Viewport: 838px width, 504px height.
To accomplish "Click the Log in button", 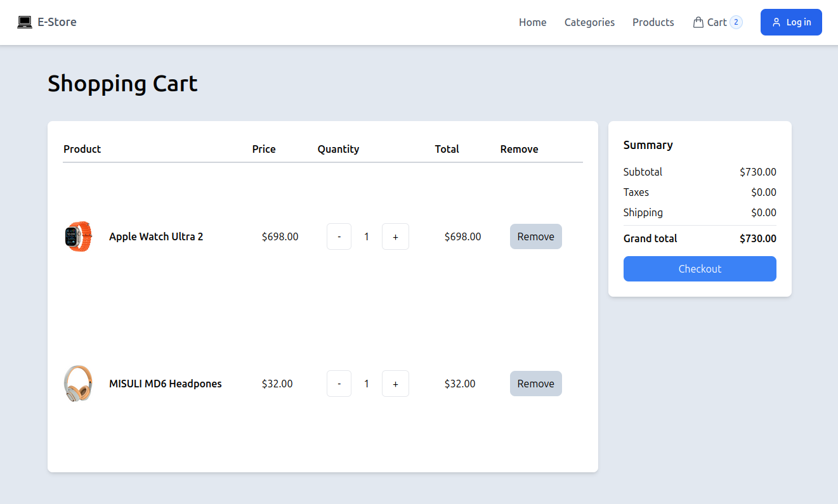I will [791, 22].
